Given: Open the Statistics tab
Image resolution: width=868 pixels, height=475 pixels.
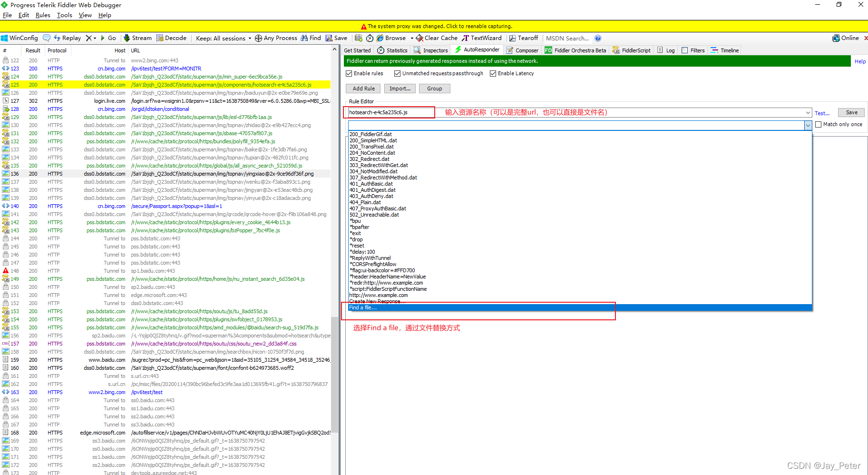Looking at the screenshot, I should click(392, 50).
